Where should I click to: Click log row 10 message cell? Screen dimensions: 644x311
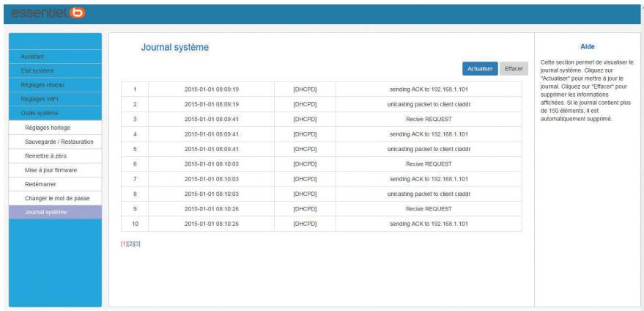[x=429, y=223]
